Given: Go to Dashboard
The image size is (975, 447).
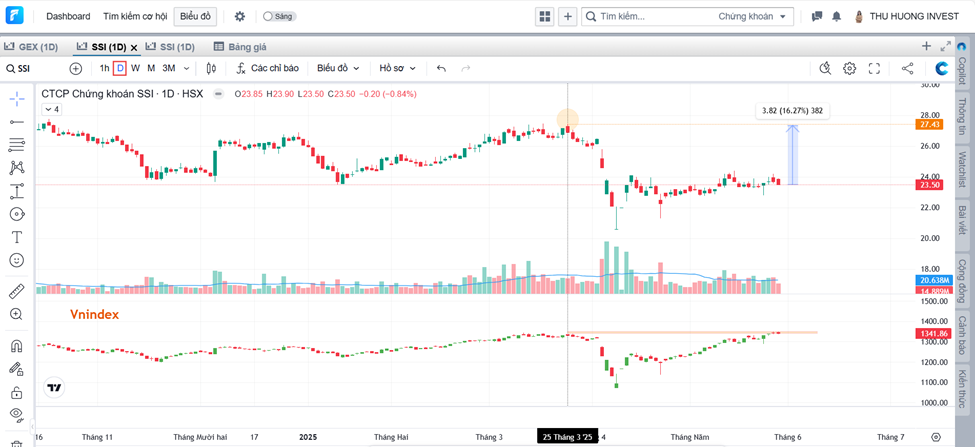Looking at the screenshot, I should tap(68, 17).
